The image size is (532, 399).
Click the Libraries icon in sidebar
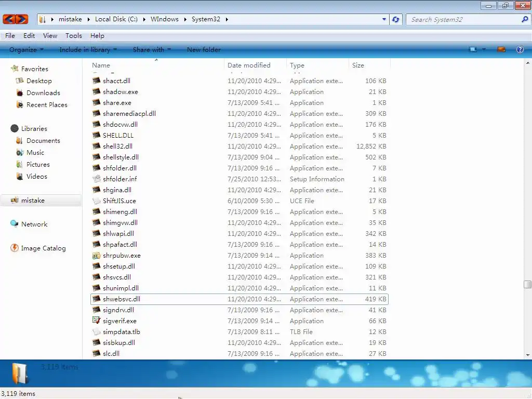click(x=15, y=128)
